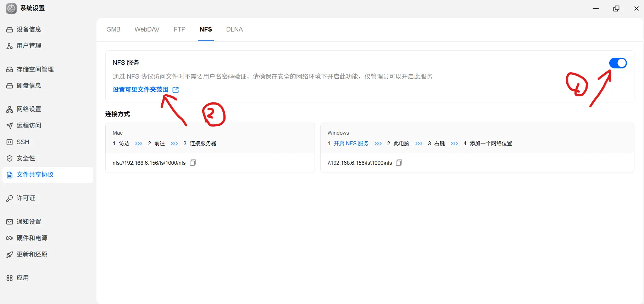Screen dimensions: 644x304
Task: Open 应用 in the sidebar
Action: [48, 278]
